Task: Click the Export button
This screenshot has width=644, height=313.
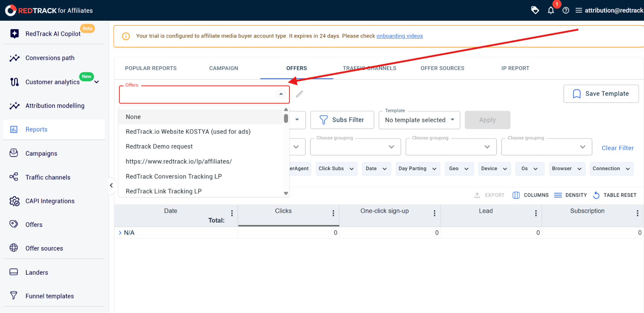Action: [x=489, y=195]
